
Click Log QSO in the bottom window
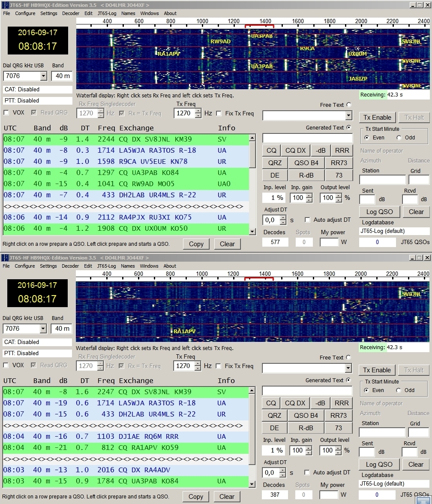click(379, 464)
